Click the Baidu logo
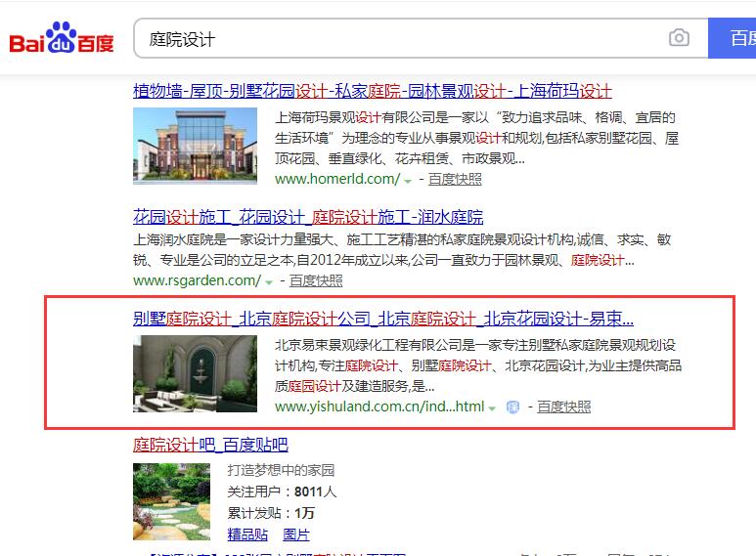756x556 pixels. click(62, 38)
